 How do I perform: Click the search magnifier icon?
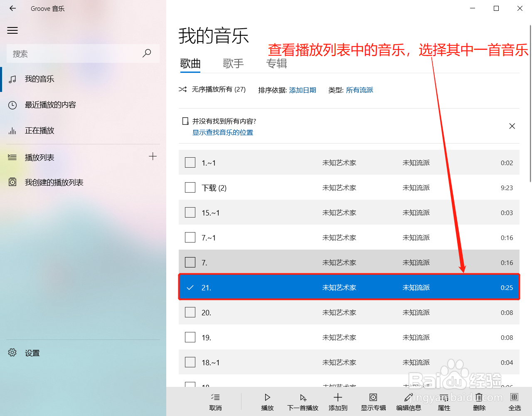point(147,53)
